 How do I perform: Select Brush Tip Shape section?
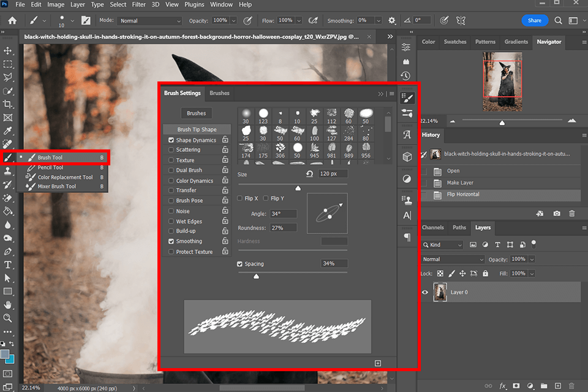tap(197, 129)
